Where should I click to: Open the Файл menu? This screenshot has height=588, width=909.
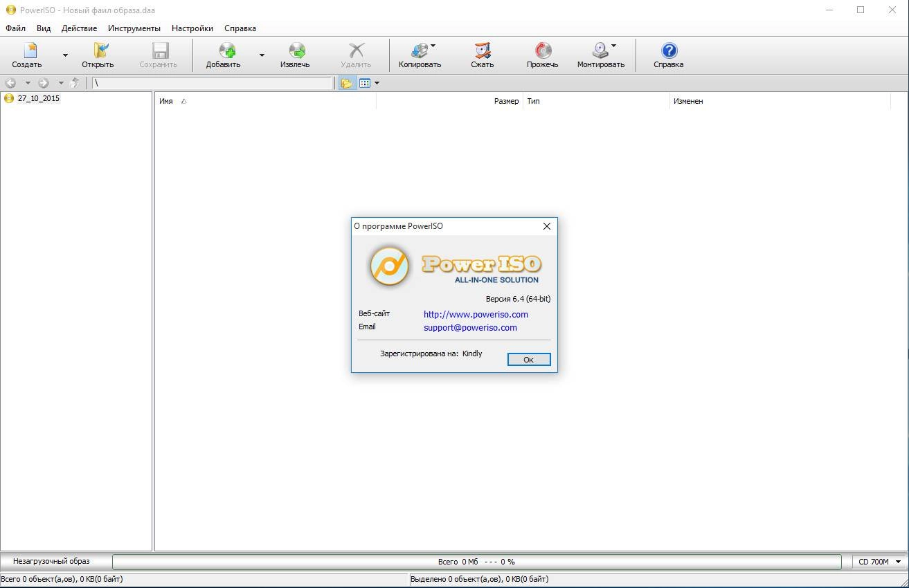click(x=15, y=28)
